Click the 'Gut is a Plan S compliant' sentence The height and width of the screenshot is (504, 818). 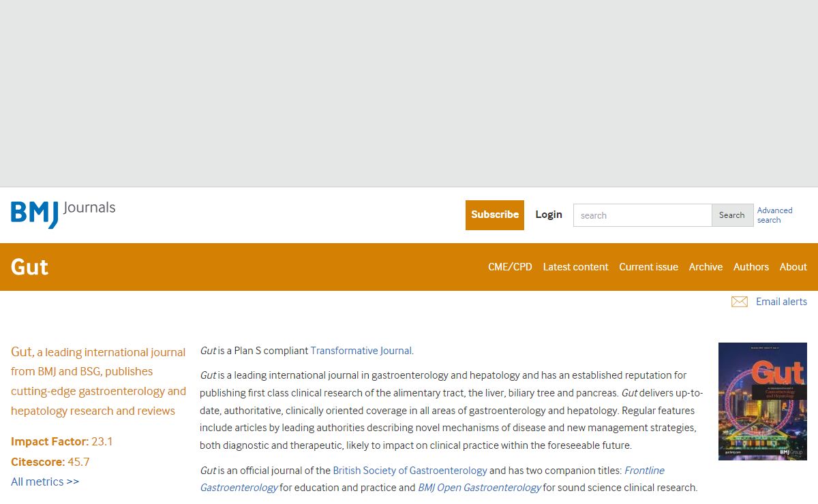pos(307,351)
